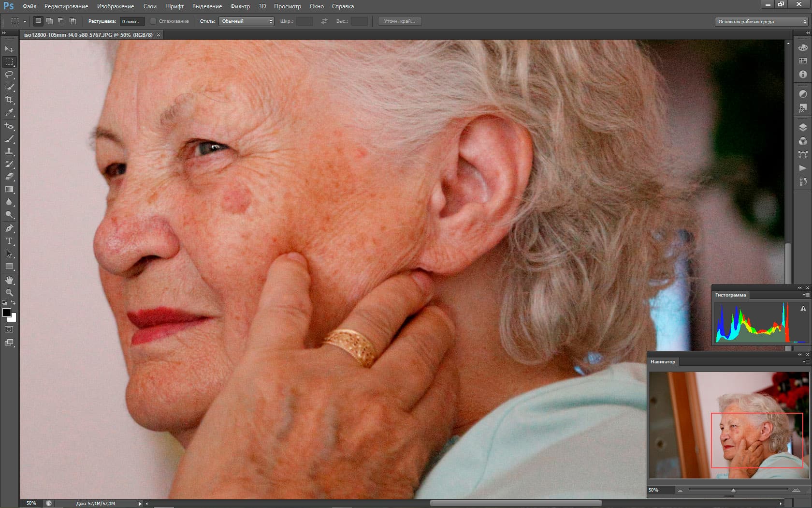Open the Swatches panel icon
The image size is (812, 508).
802,60
